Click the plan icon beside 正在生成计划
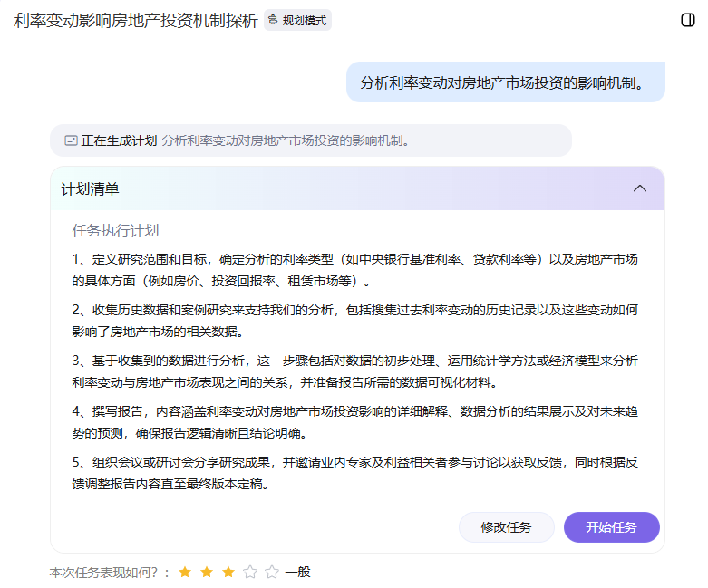 coord(71,140)
